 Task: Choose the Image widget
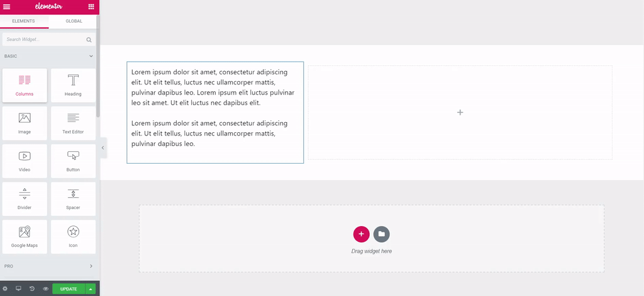pos(25,123)
